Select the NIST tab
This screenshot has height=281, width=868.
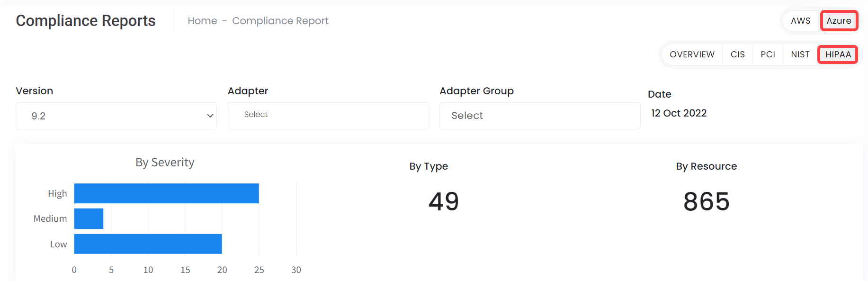pyautogui.click(x=800, y=54)
